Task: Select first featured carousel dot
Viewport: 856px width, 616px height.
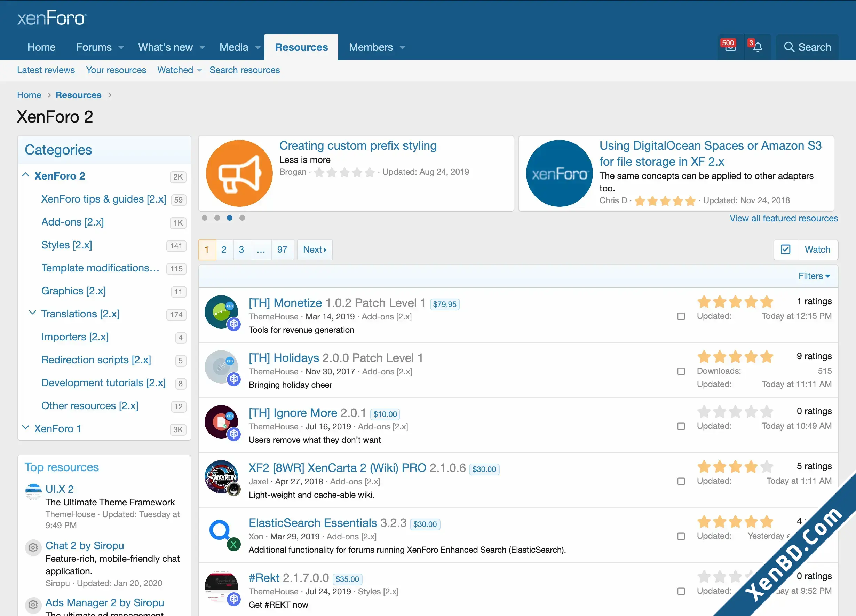Action: (x=205, y=218)
